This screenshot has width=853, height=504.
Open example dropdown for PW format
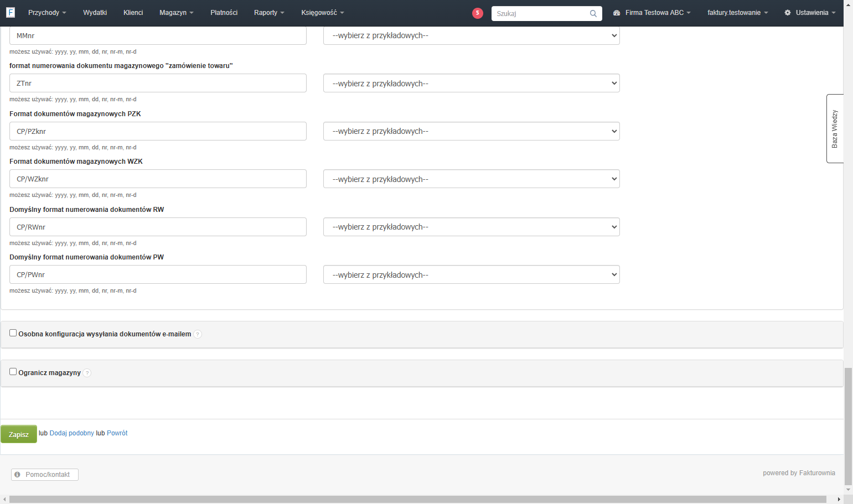tap(472, 275)
